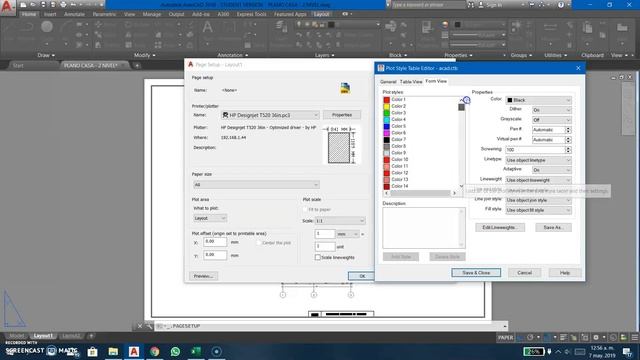Open the Insert ribbon tab

tap(50, 14)
